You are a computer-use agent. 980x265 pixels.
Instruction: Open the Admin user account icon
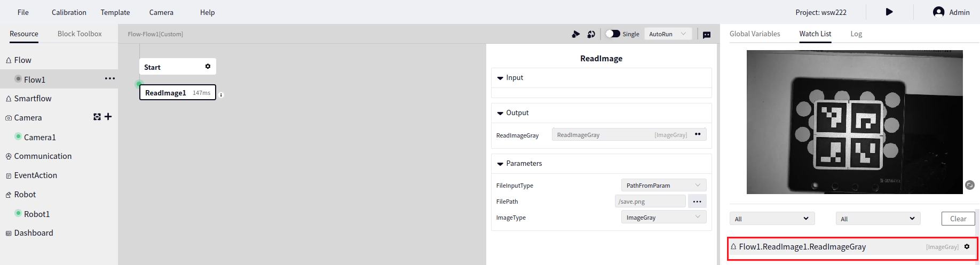[938, 12]
